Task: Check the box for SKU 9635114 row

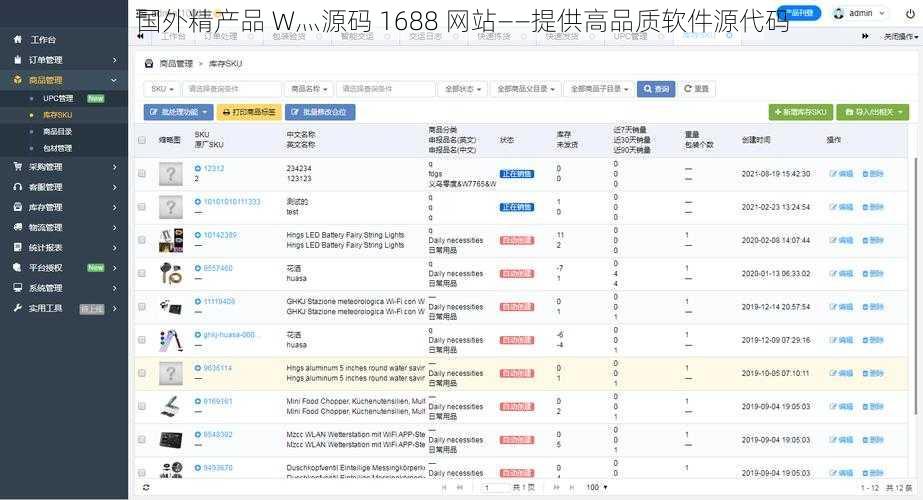Action: click(142, 373)
